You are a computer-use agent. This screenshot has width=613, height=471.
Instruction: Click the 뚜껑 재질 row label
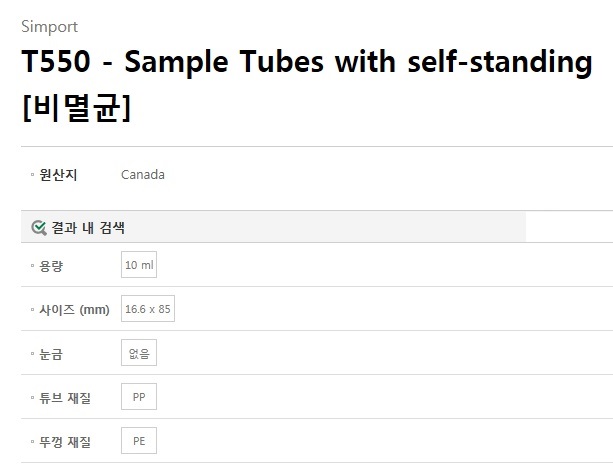point(65,442)
